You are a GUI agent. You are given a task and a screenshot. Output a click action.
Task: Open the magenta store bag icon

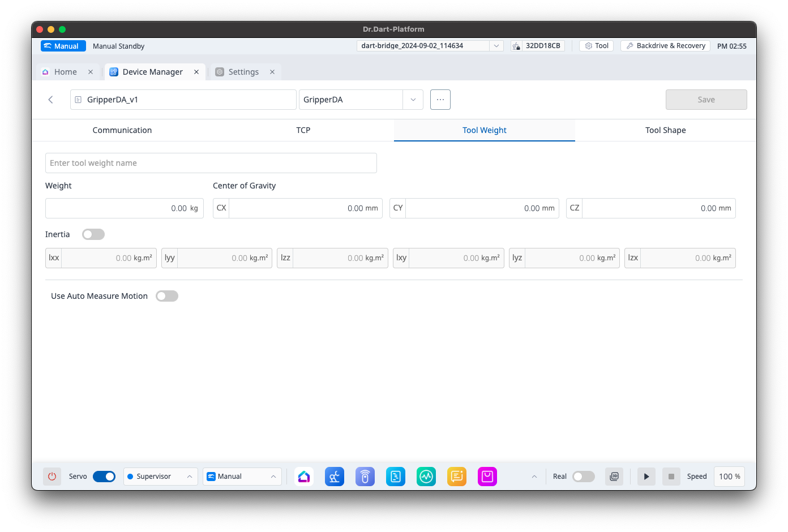click(x=487, y=477)
